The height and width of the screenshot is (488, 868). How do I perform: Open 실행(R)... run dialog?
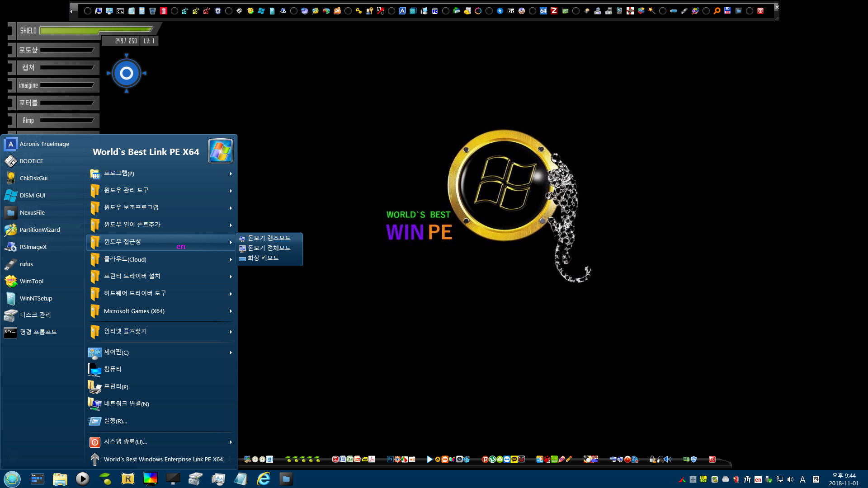[161, 421]
